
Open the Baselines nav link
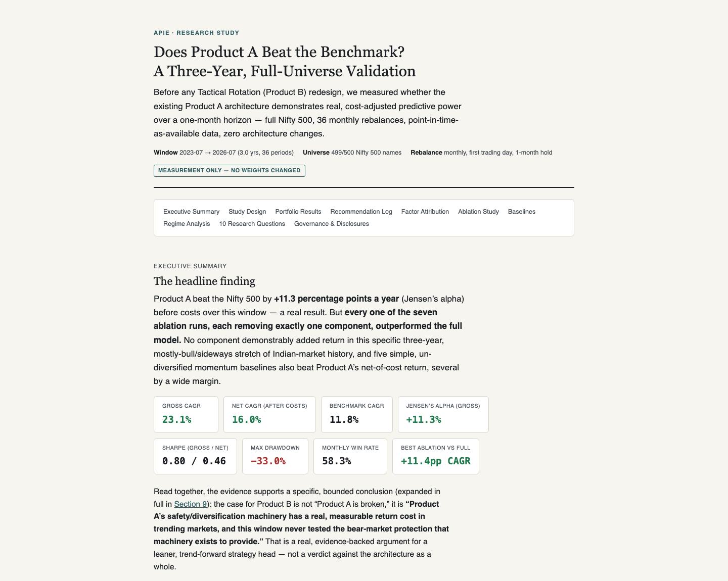[522, 212]
